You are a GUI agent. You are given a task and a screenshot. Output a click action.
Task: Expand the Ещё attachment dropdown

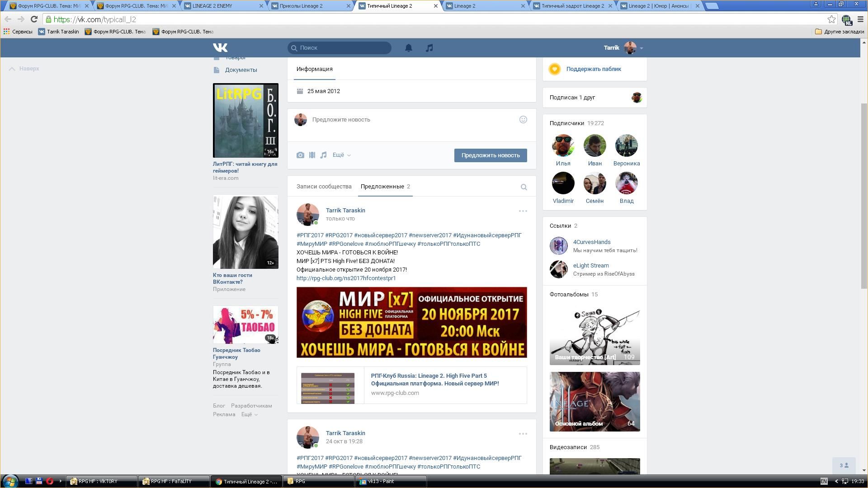(341, 155)
